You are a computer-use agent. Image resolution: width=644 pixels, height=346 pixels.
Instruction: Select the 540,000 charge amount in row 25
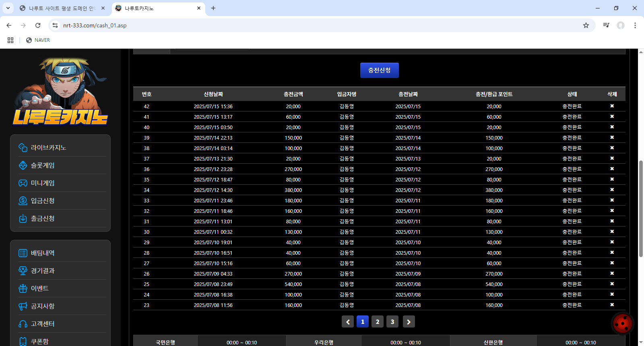coord(293,284)
